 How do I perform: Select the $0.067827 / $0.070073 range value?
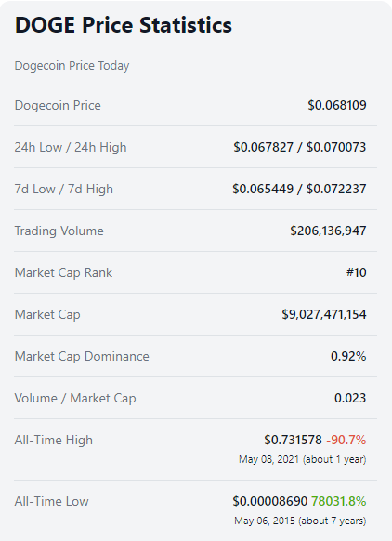click(300, 147)
